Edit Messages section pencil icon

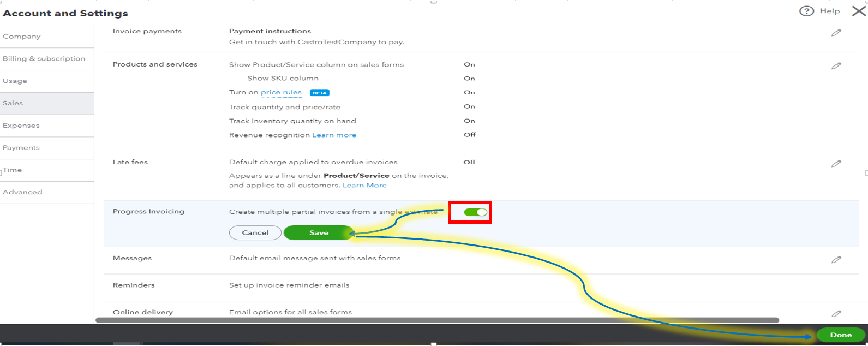point(836,260)
